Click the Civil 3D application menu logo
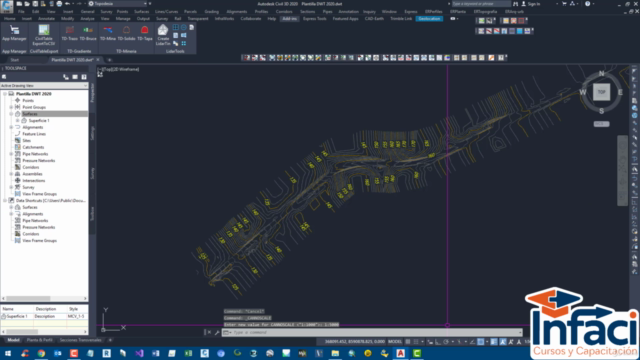This screenshot has height=360, width=640. tap(7, 6)
